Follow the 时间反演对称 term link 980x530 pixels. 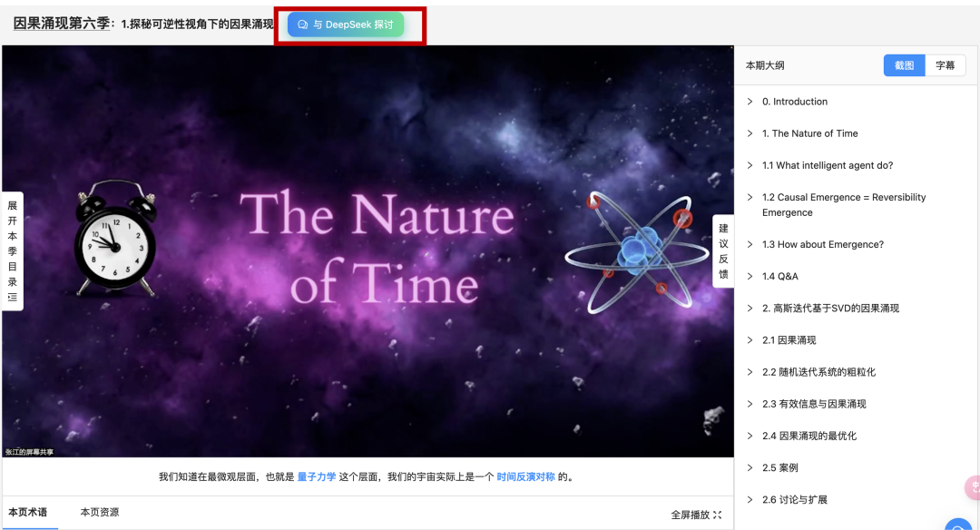[x=525, y=476]
